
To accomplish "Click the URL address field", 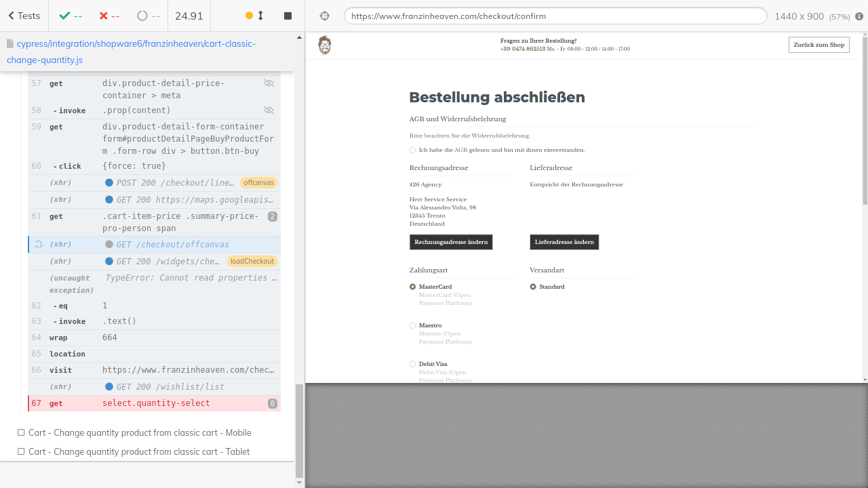I will (x=555, y=16).
